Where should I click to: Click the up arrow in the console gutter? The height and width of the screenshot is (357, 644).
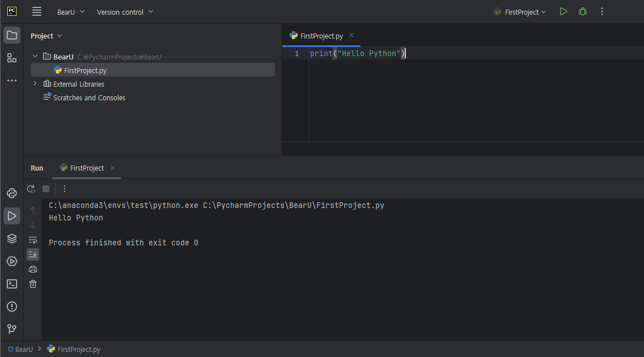click(33, 210)
